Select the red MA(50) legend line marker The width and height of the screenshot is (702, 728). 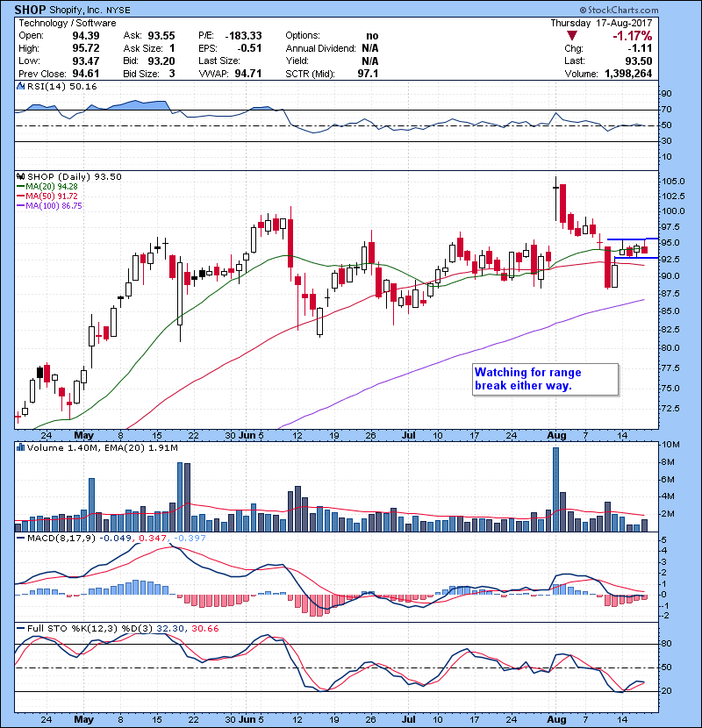20,196
